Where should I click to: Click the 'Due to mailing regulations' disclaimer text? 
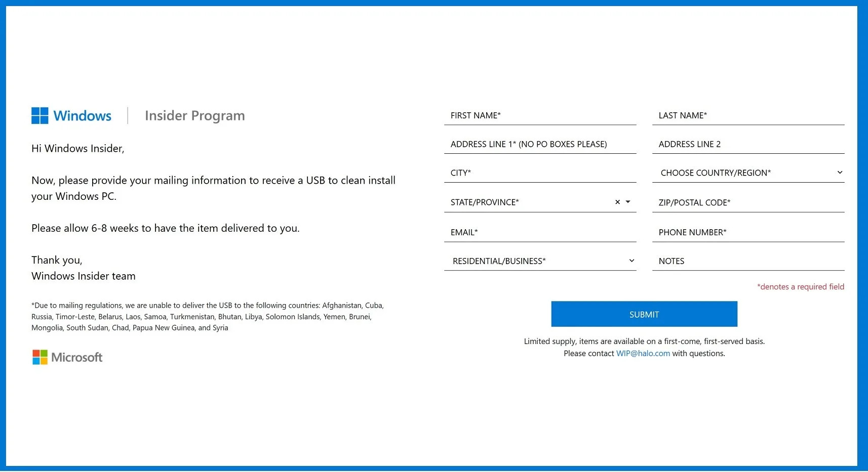(208, 317)
